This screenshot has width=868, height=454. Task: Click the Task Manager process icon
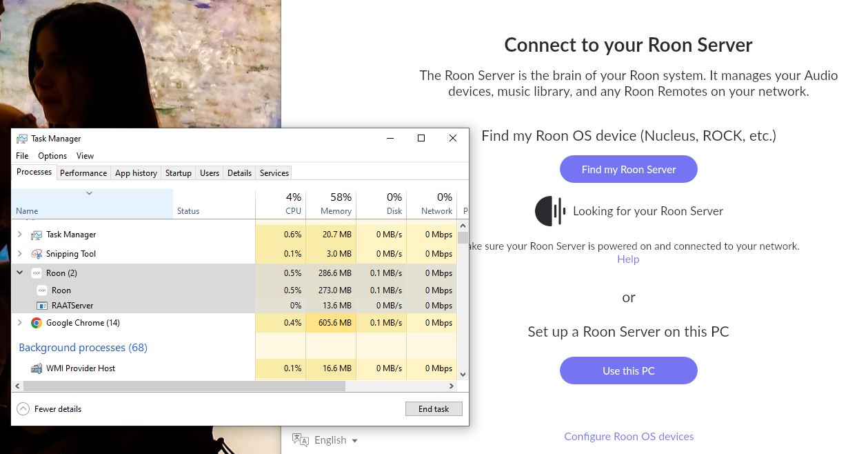pyautogui.click(x=37, y=235)
